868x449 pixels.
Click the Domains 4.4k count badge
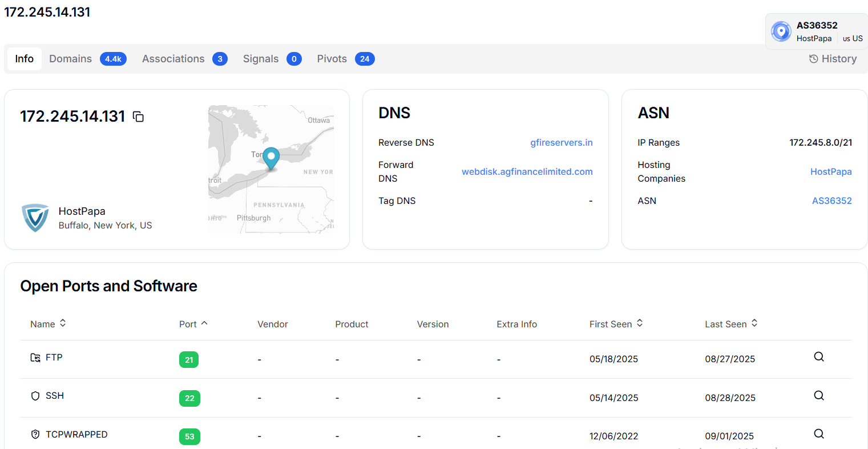click(x=113, y=59)
